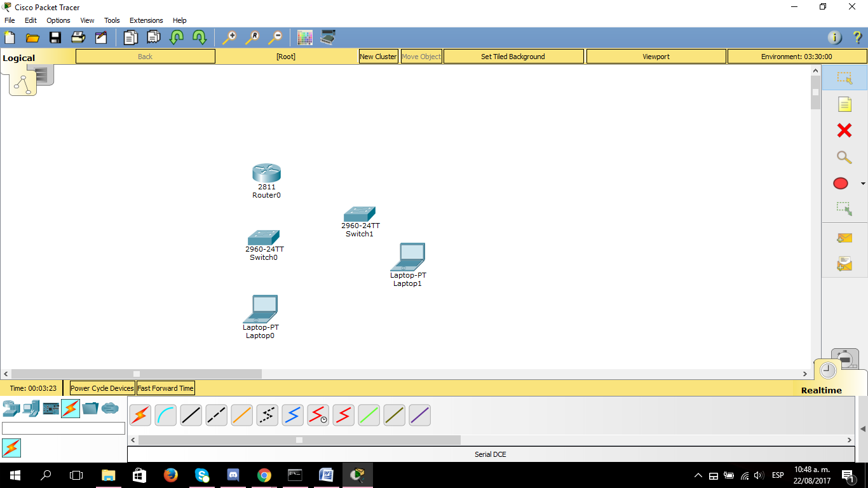Select the Logical workspace tab
Screen dimensions: 868x488
[x=18, y=57]
